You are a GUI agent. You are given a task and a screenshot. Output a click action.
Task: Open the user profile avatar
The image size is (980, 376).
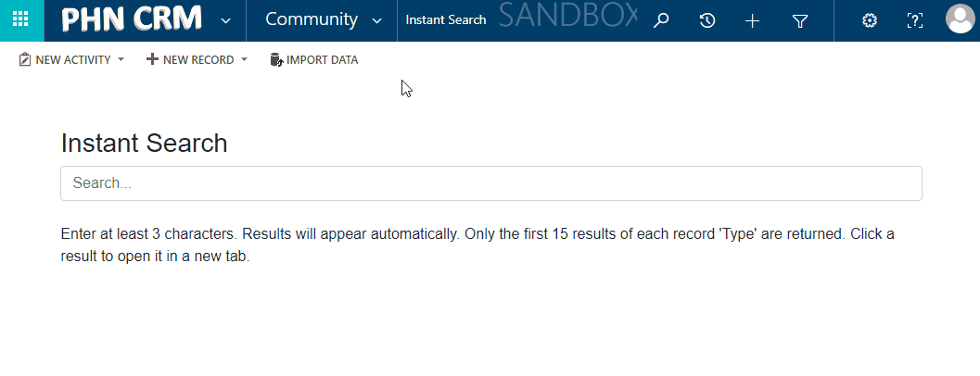pos(961,19)
